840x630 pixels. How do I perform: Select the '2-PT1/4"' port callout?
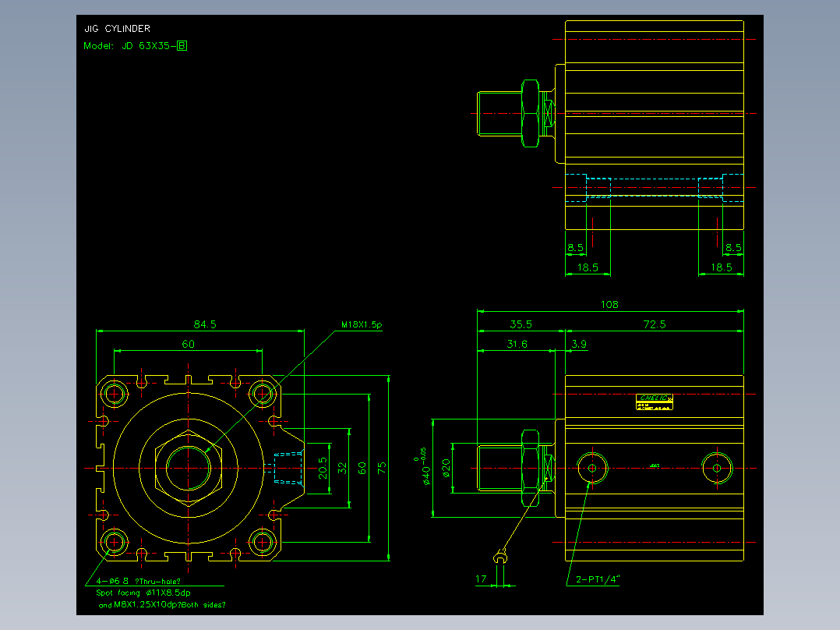[598, 579]
